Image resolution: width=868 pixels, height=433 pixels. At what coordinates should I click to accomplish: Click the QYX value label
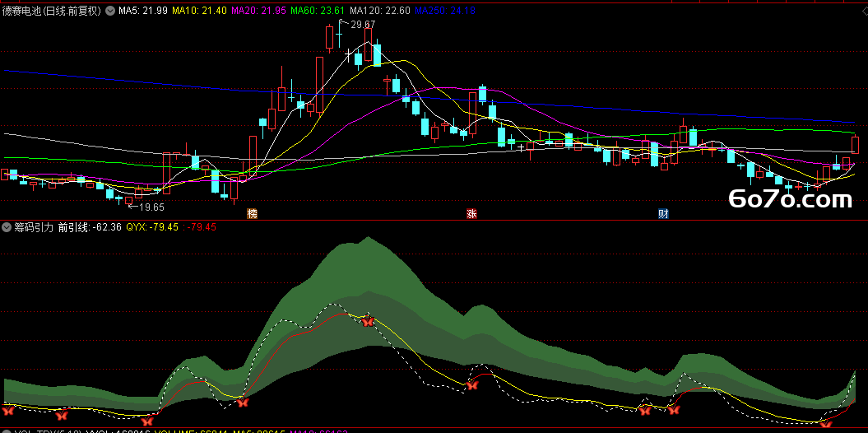[x=152, y=227]
